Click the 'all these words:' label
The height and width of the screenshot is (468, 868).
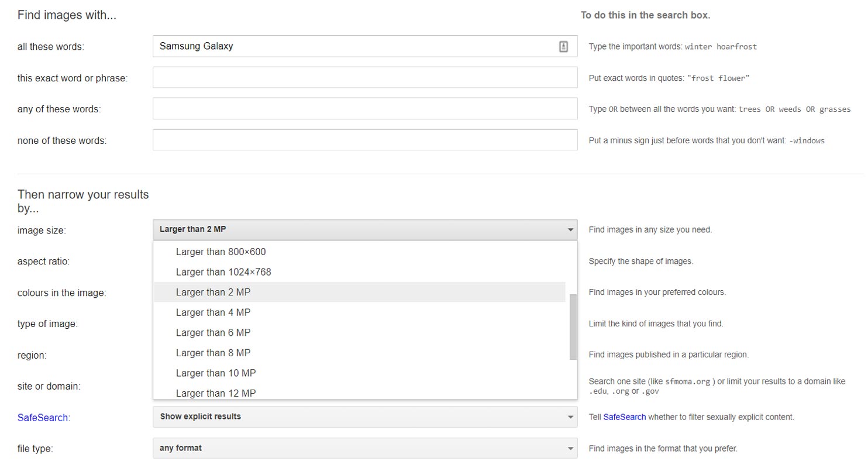click(x=51, y=47)
